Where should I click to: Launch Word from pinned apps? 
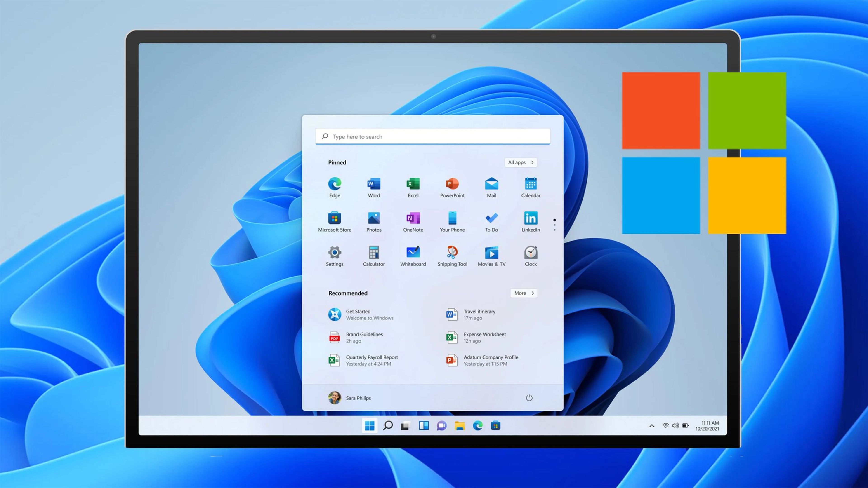374,187
